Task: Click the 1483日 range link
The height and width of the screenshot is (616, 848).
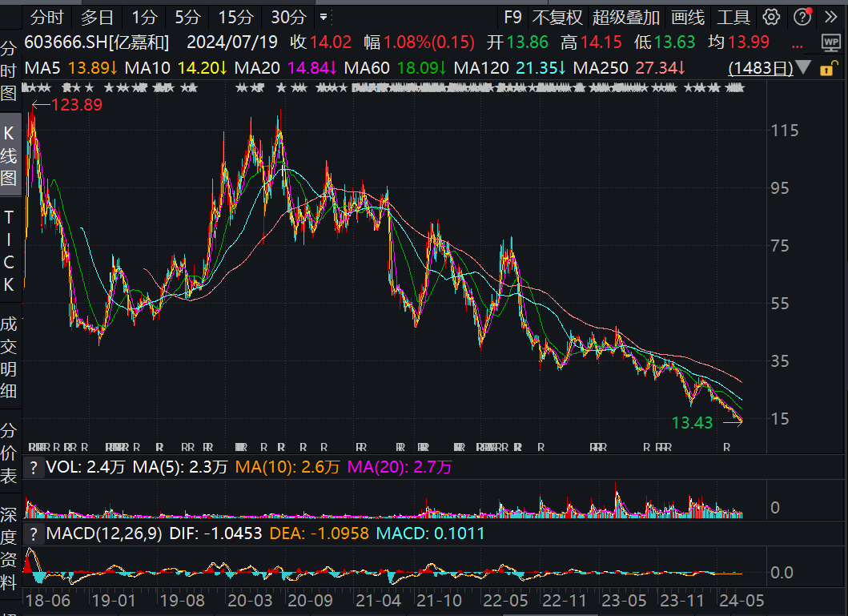Action: pos(761,68)
